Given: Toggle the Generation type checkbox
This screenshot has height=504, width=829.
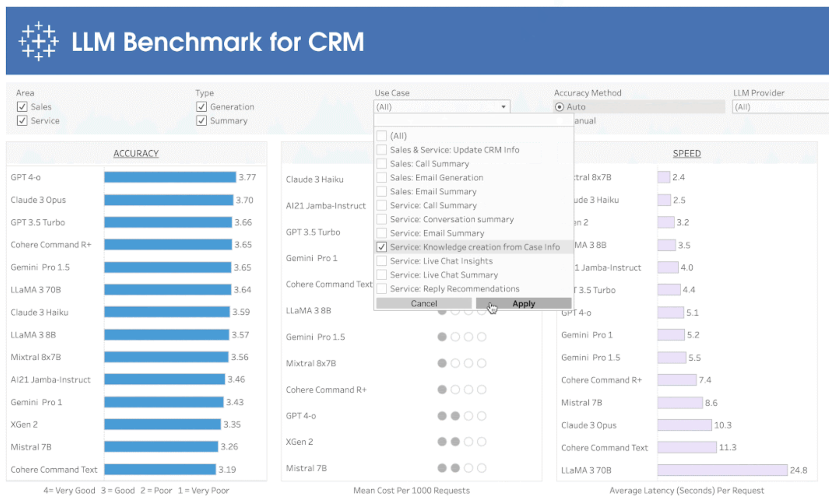Looking at the screenshot, I should coord(201,107).
